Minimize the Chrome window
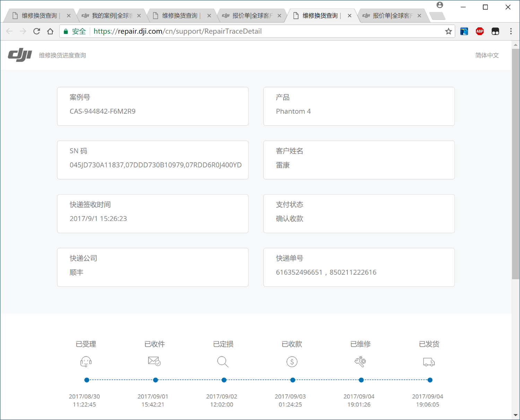Image resolution: width=520 pixels, height=420 pixels. [x=463, y=7]
